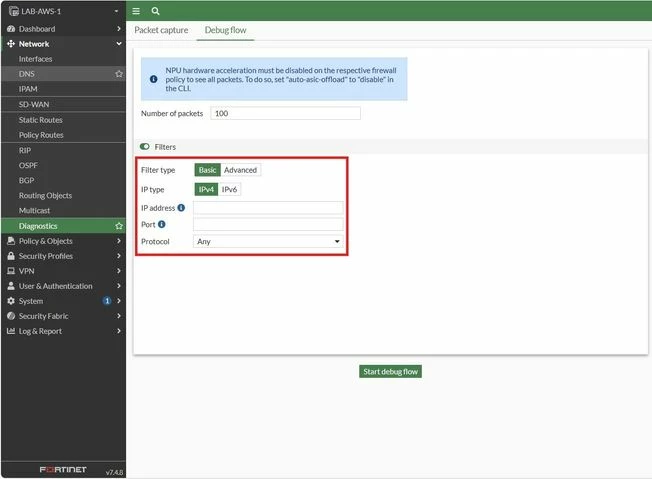The image size is (652, 479).
Task: Disable the Filters toggle switch
Action: point(145,146)
